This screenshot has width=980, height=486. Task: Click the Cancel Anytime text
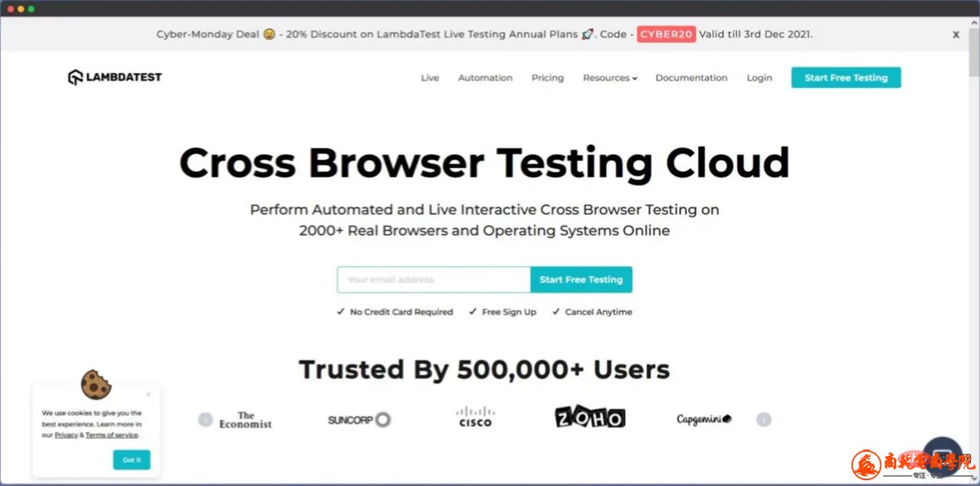[599, 312]
